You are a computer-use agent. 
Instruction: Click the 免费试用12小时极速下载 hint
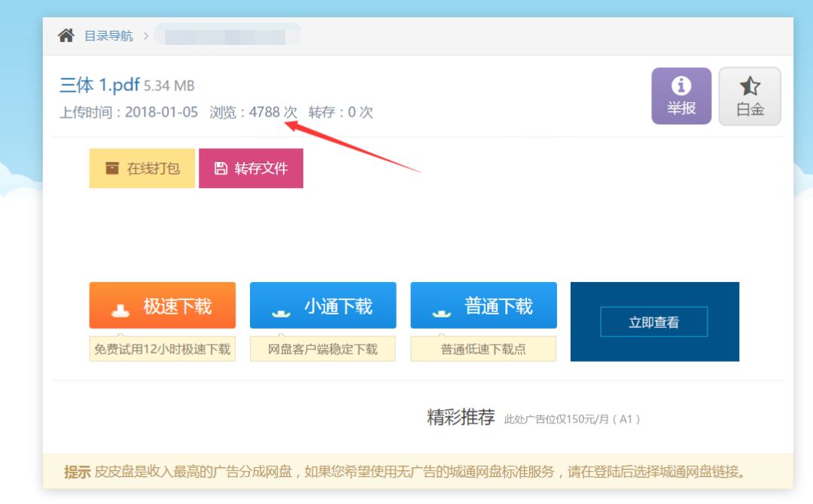point(163,349)
